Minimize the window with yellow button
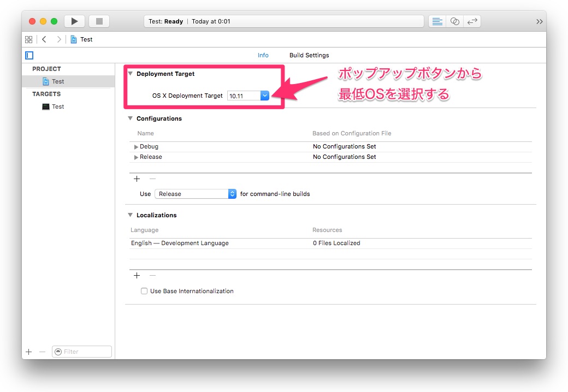 pos(43,21)
